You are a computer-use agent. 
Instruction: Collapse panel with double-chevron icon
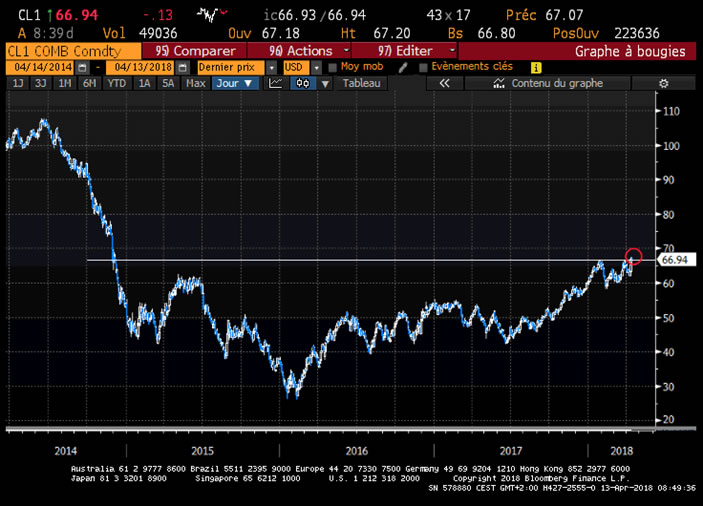445,84
